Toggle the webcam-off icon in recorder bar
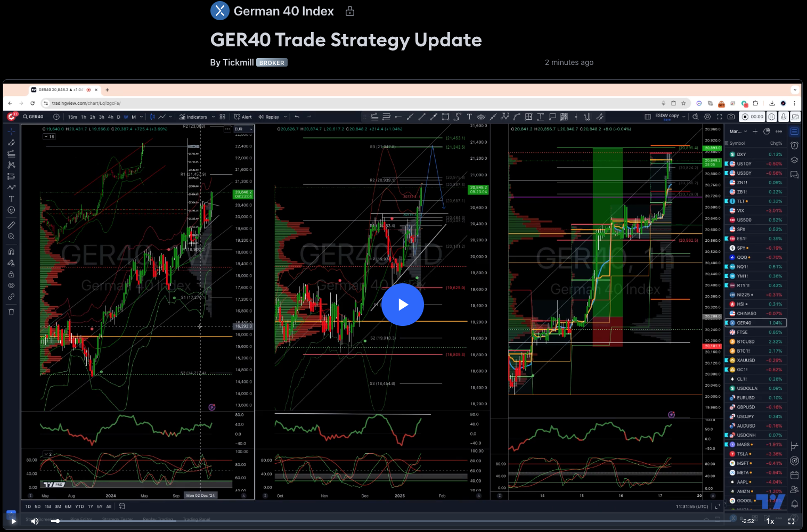This screenshot has height=532, width=807. click(x=795, y=117)
